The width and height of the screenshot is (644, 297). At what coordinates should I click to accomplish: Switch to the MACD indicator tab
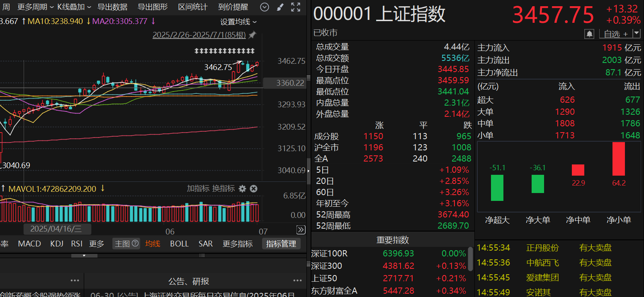(x=29, y=244)
